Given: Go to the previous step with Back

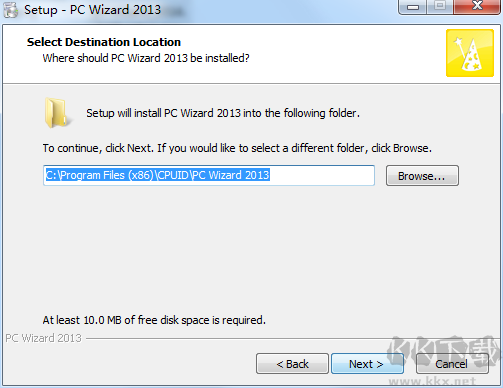Looking at the screenshot, I should pyautogui.click(x=292, y=364).
